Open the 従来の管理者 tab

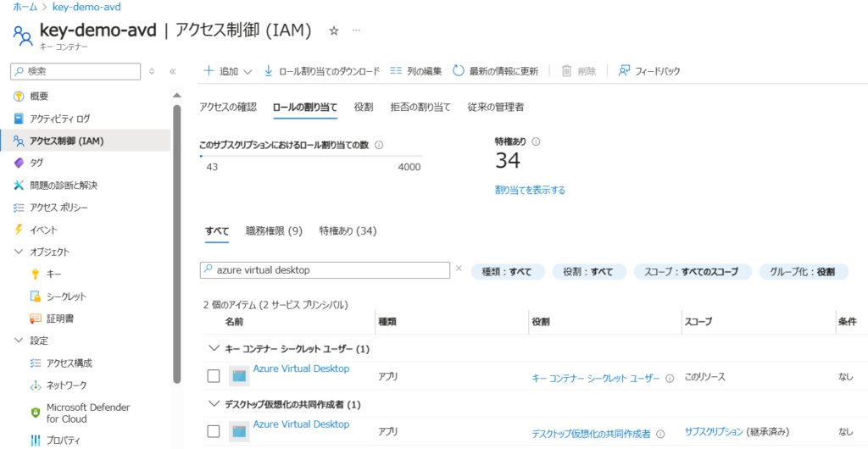point(495,108)
